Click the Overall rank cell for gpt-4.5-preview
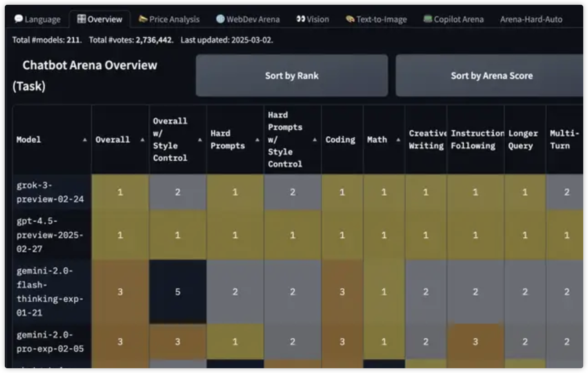588x373 pixels. tap(120, 235)
